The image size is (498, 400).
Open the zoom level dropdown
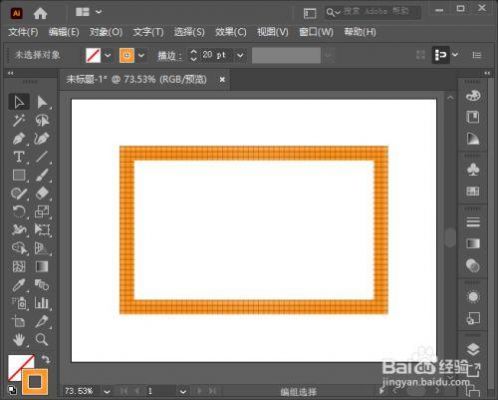(x=107, y=391)
